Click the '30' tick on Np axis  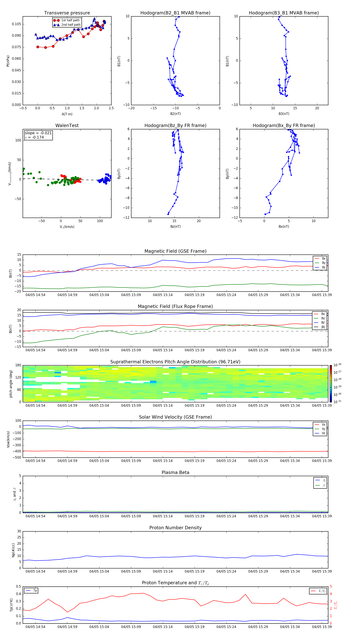(19, 531)
